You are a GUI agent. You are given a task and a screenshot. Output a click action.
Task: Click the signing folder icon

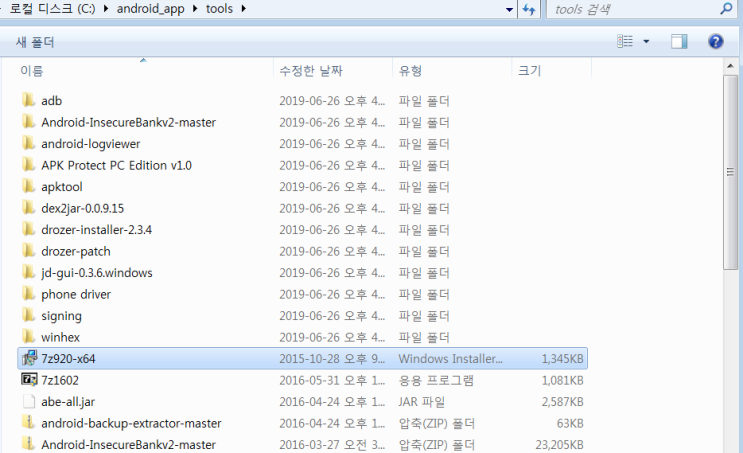[28, 315]
